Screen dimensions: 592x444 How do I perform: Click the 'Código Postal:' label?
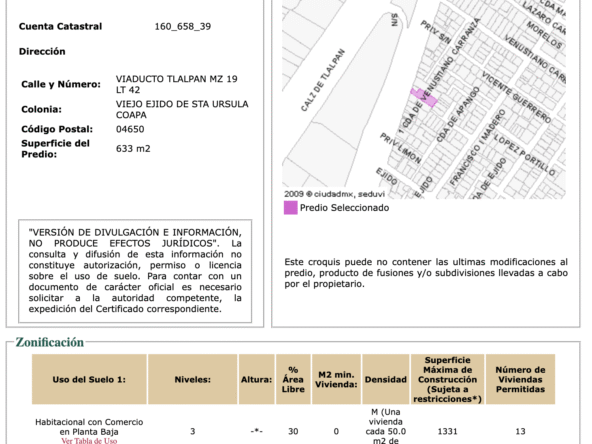[x=57, y=129]
